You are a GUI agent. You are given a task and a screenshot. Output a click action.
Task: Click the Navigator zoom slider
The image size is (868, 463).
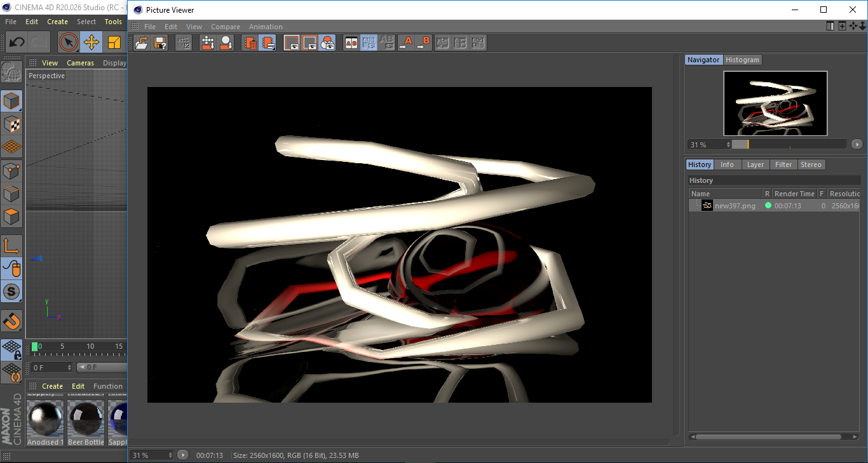point(789,144)
